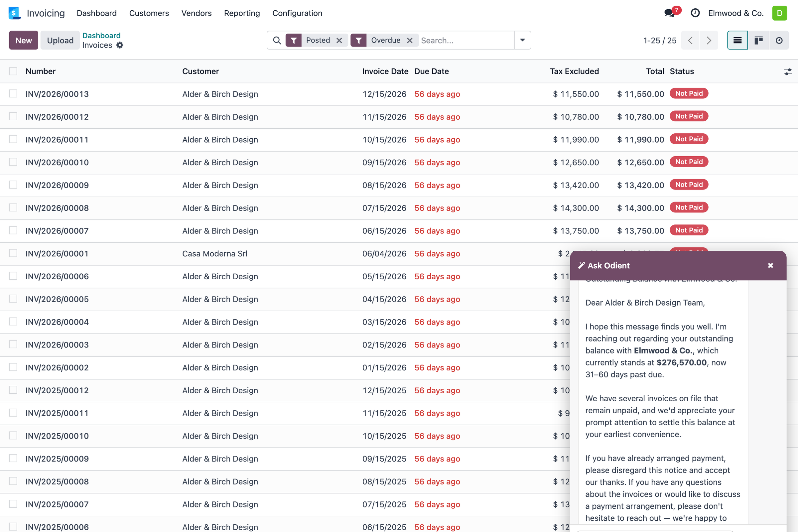Sort by the Customer column header
The height and width of the screenshot is (532, 798).
200,71
